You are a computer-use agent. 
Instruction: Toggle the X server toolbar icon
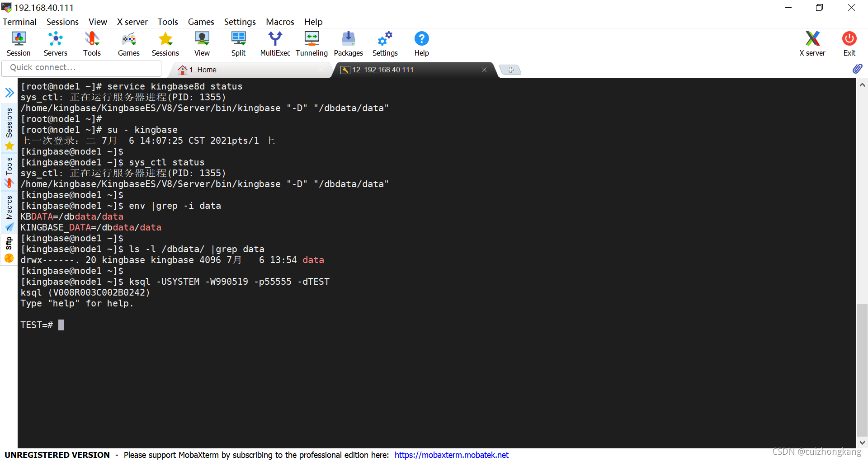click(812, 44)
